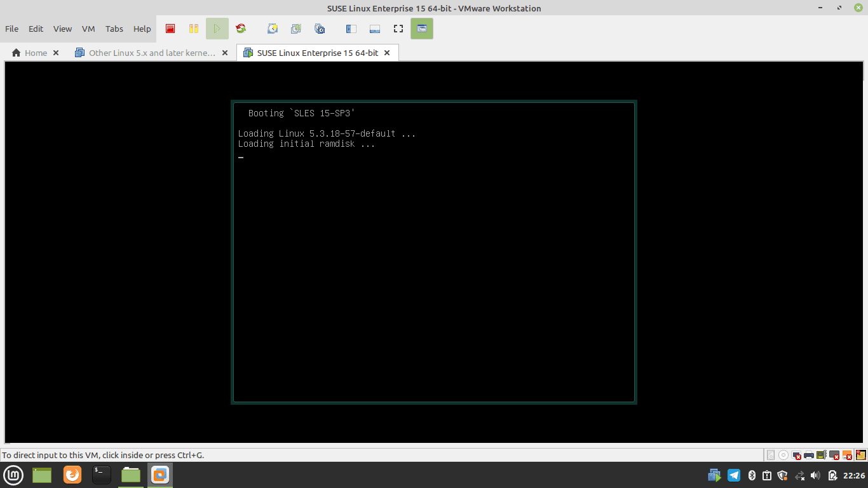The image size is (868, 488).
Task: Click the CD/DVD drive status icon
Action: pyautogui.click(x=783, y=455)
